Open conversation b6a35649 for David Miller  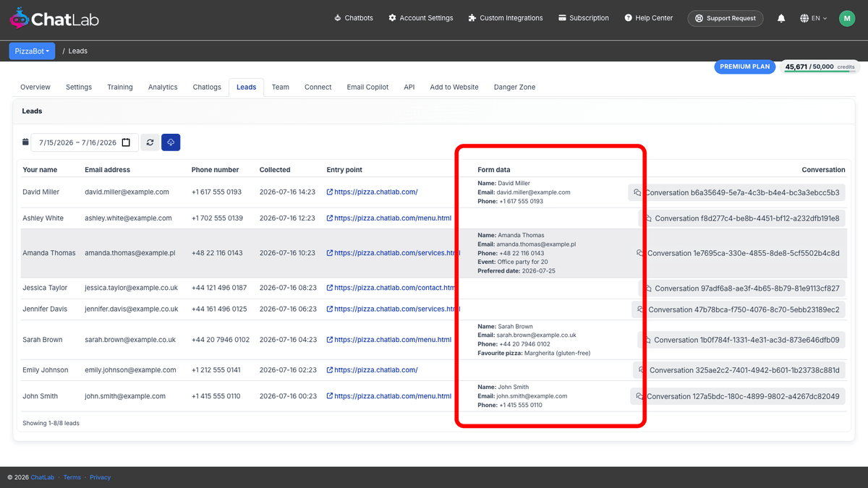point(736,192)
